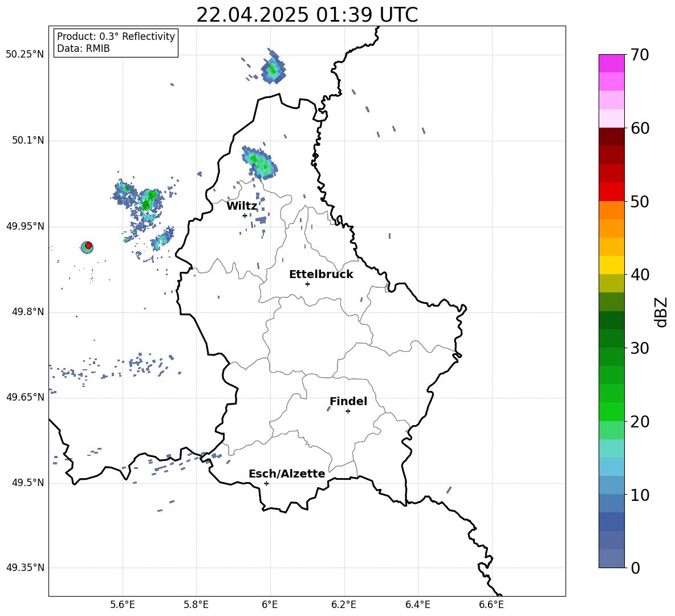Click the dark maroon swatch below 60
This screenshot has width=675, height=616.
pos(612,137)
